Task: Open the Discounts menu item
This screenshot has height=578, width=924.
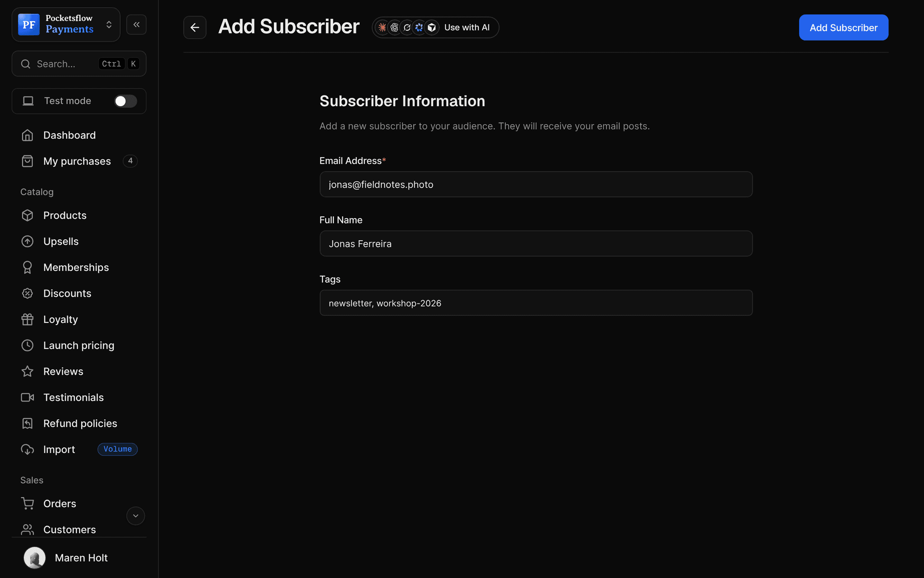Action: (79, 294)
